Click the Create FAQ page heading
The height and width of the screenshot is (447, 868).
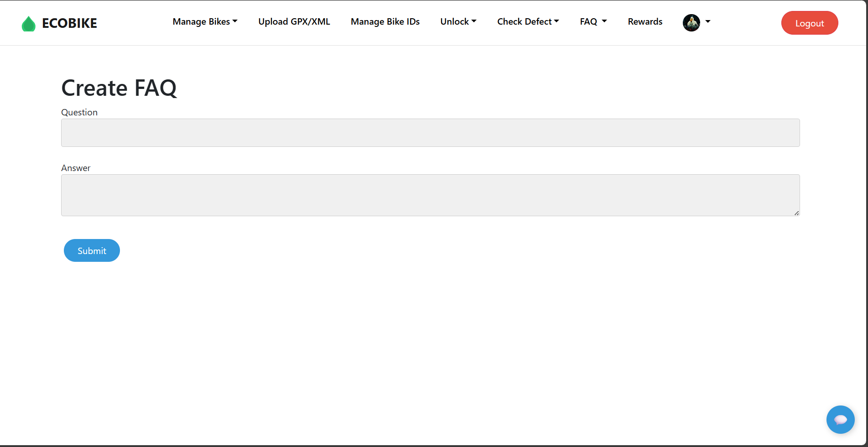[119, 88]
